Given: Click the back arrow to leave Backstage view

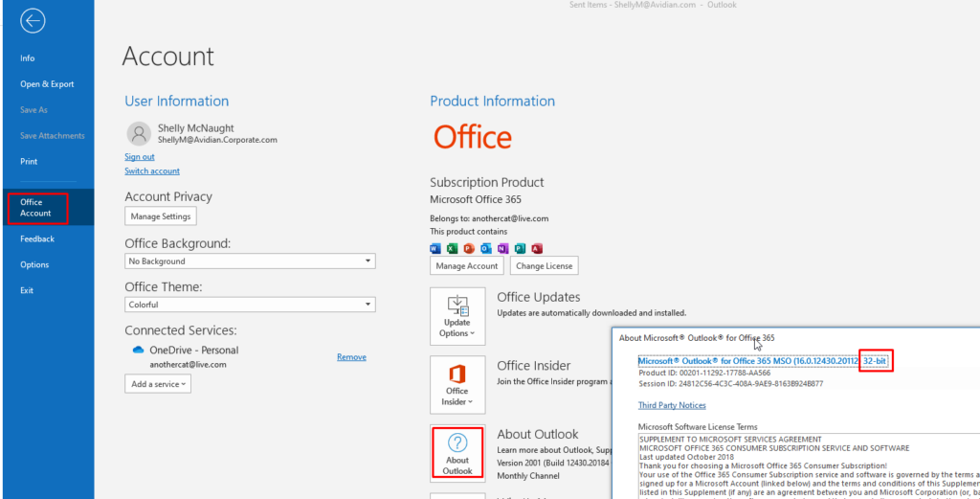Looking at the screenshot, I should (x=33, y=21).
